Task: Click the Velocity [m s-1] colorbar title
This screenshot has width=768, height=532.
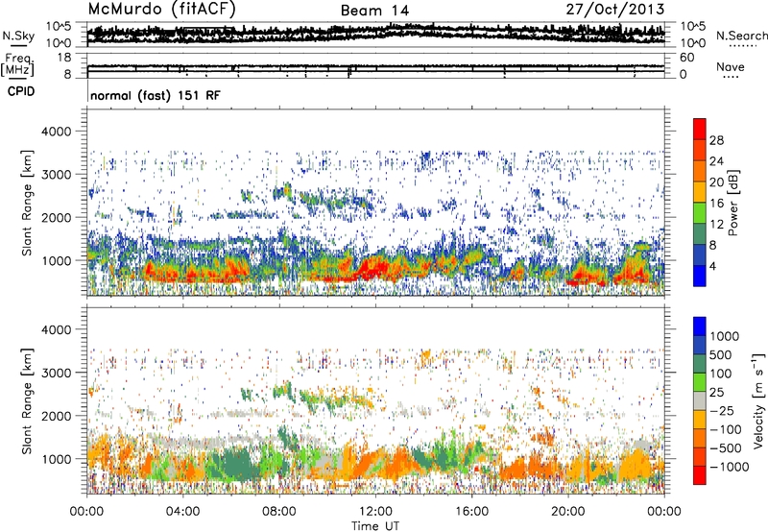Action: [x=758, y=400]
